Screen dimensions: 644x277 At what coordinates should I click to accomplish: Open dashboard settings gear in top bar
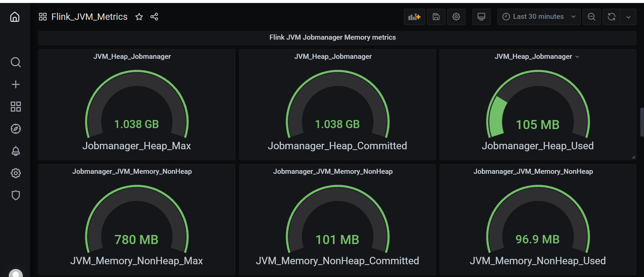[456, 17]
